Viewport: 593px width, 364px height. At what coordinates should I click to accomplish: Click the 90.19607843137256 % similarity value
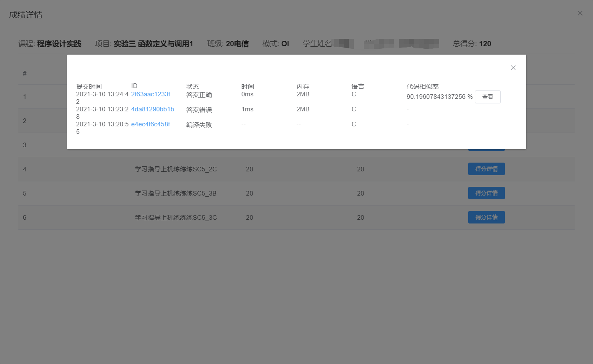[x=439, y=97]
